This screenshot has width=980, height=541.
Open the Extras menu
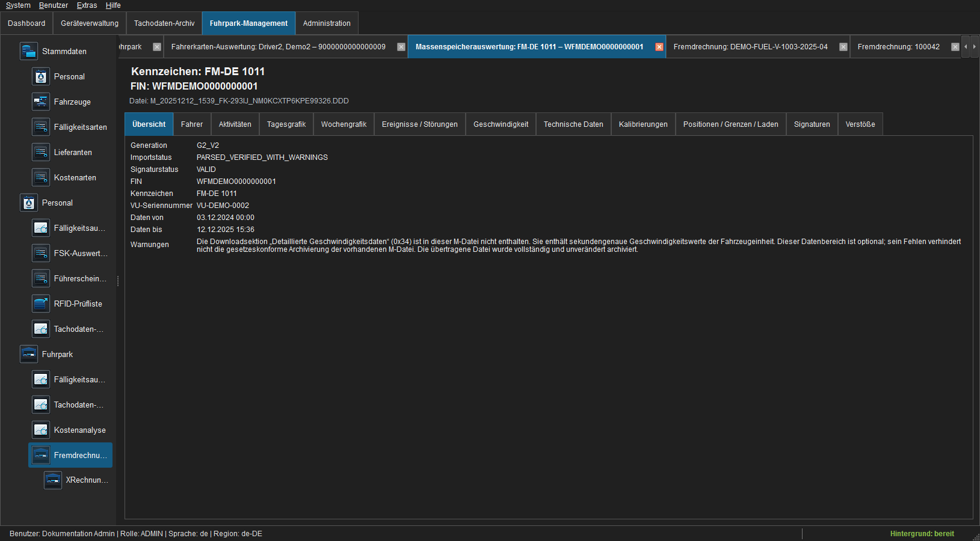(87, 5)
